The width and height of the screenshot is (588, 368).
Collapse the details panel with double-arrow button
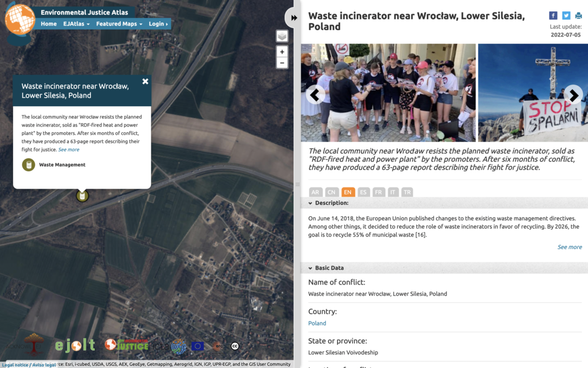tap(293, 17)
